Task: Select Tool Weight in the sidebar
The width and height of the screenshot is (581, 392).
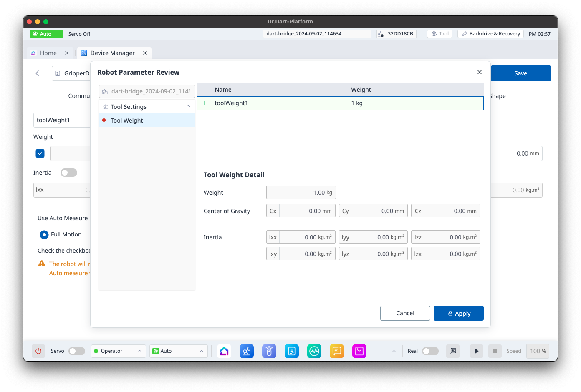Action: pyautogui.click(x=127, y=121)
